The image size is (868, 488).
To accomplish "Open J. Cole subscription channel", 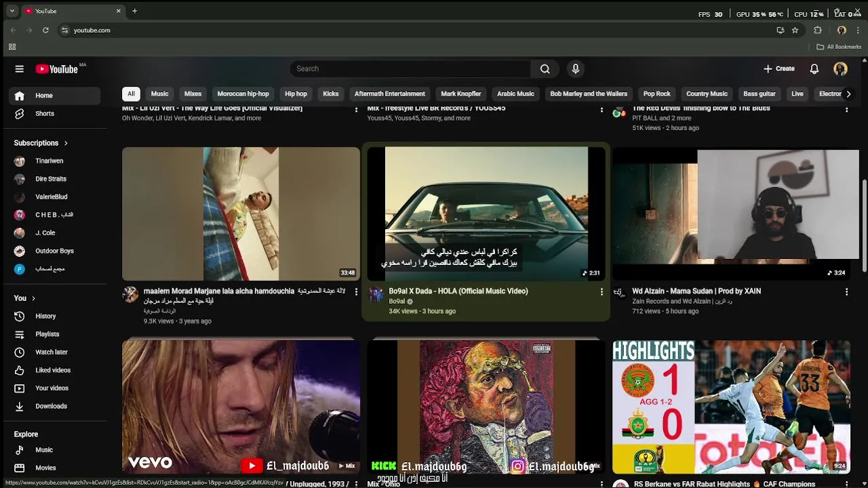I will pyautogui.click(x=54, y=232).
